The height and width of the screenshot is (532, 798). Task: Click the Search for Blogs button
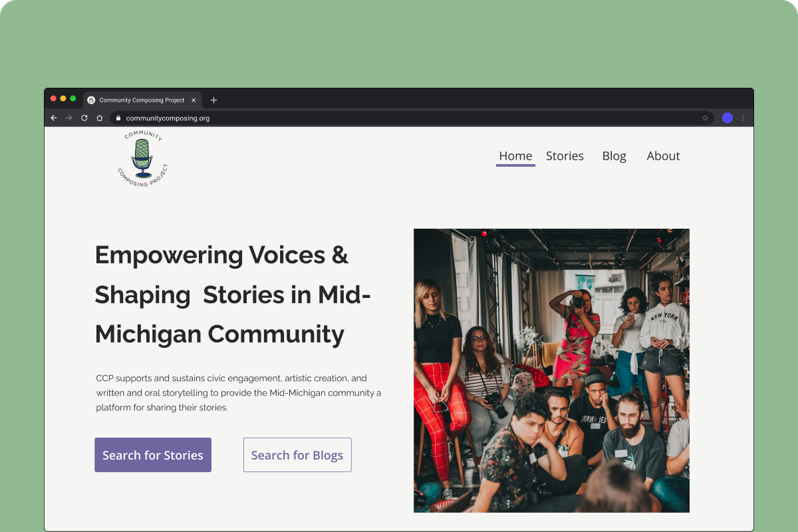[x=297, y=455]
